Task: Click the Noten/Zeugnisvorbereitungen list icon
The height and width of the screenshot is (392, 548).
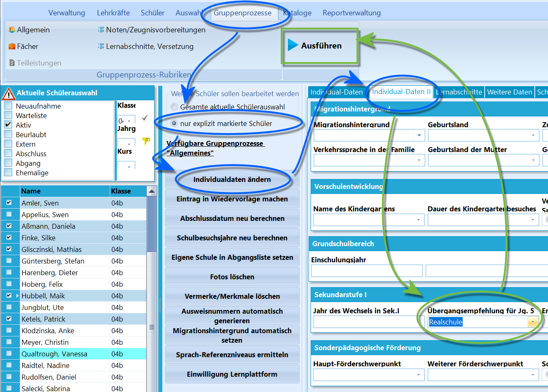Action: tap(101, 30)
